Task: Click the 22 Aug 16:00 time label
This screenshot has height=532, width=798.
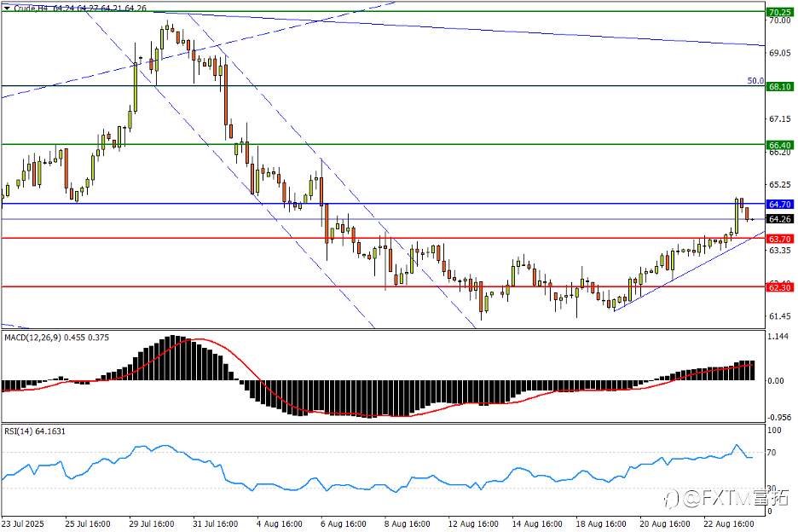Action: [728, 523]
